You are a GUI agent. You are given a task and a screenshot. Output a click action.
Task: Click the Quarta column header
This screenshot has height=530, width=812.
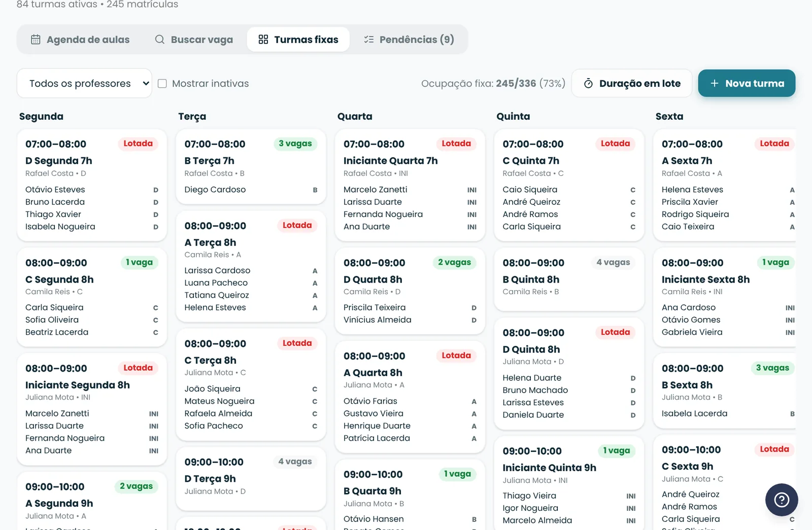[x=355, y=116]
